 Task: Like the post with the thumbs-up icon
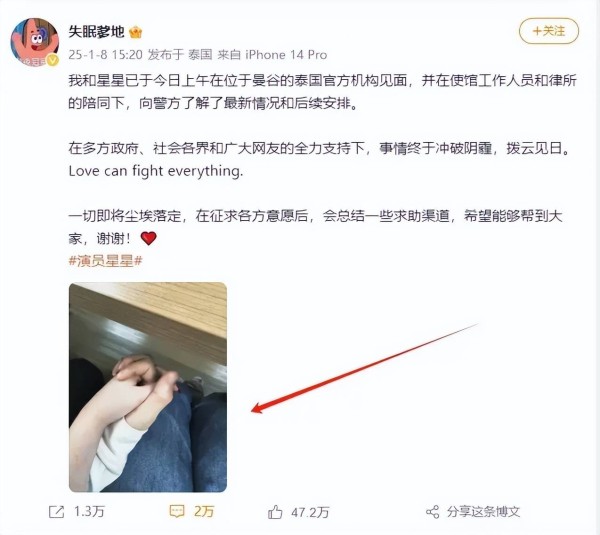click(x=275, y=512)
